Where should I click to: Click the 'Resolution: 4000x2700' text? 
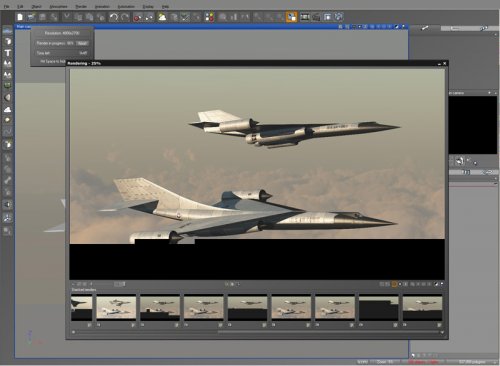pos(62,33)
